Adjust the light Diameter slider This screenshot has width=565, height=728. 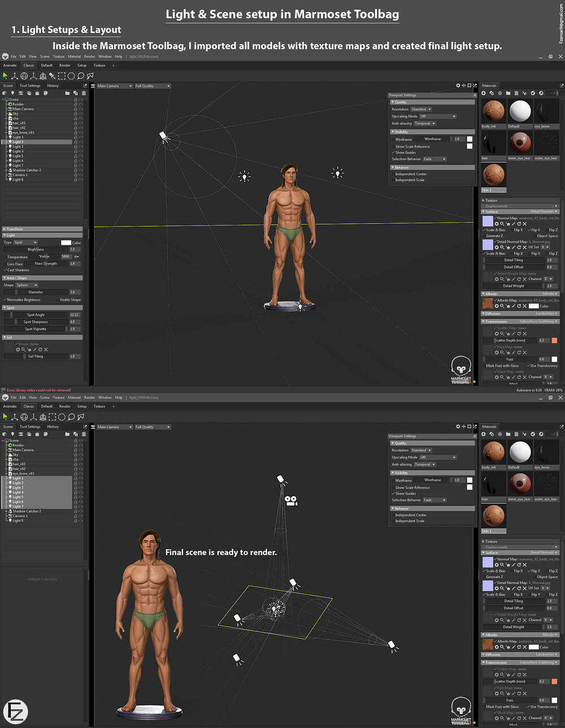click(36, 292)
